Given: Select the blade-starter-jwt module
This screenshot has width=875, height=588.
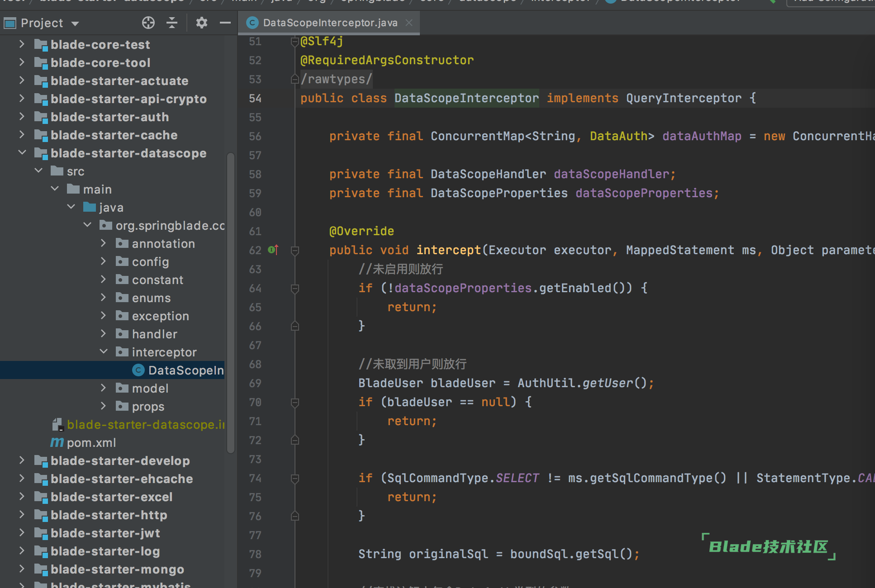Looking at the screenshot, I should pos(105,533).
